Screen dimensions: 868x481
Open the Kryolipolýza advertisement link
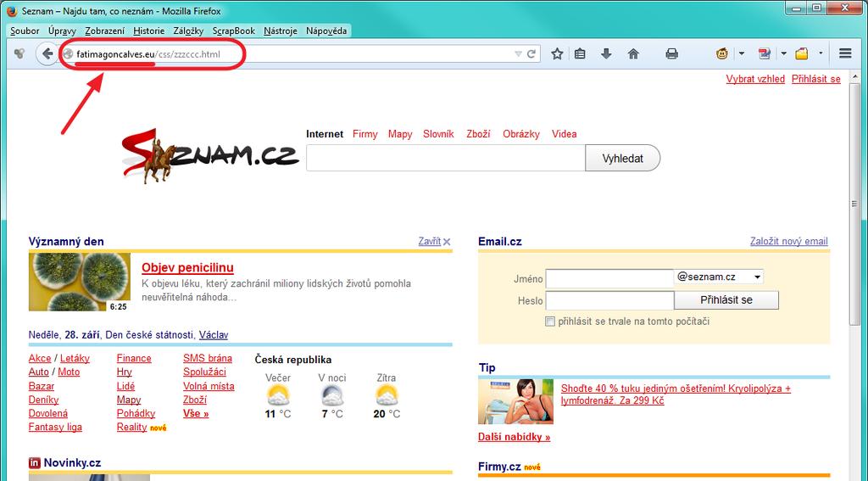[676, 394]
